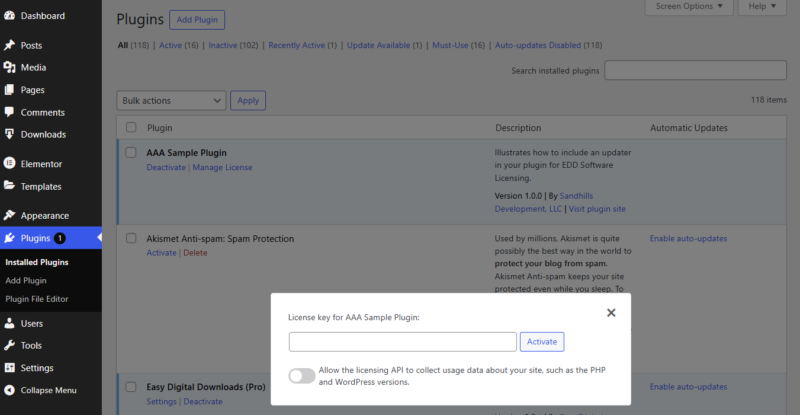
Task: Go to Appearance menu
Action: point(44,215)
